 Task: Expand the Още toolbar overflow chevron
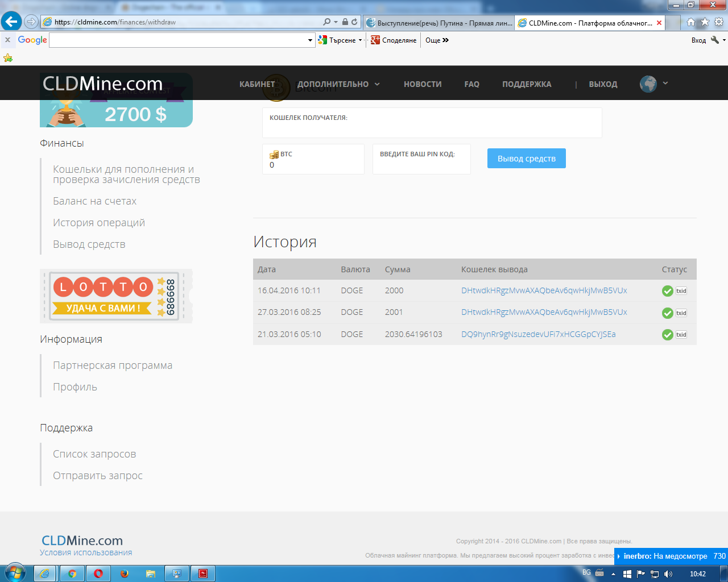445,40
